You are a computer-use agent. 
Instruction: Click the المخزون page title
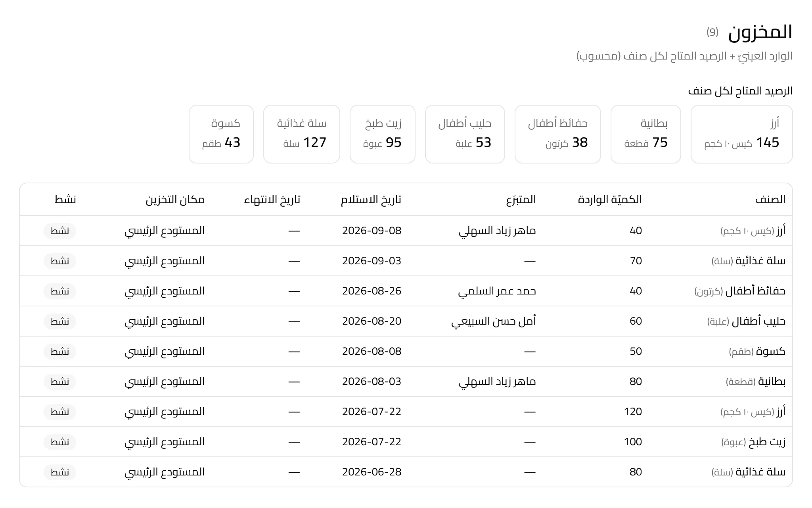pos(760,32)
